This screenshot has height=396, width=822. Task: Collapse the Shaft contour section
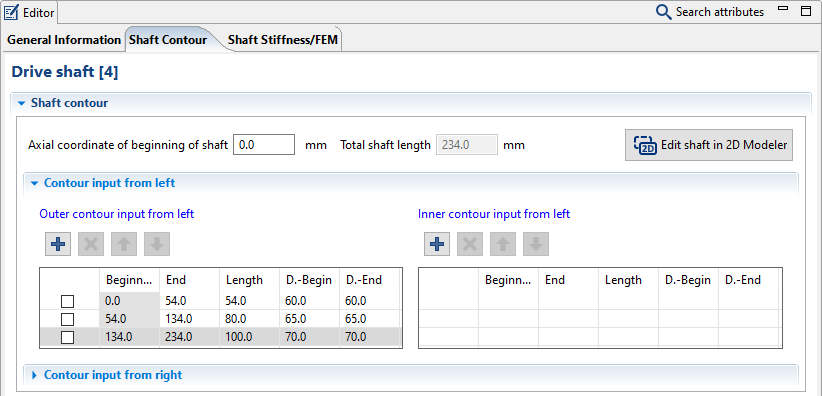point(21,103)
